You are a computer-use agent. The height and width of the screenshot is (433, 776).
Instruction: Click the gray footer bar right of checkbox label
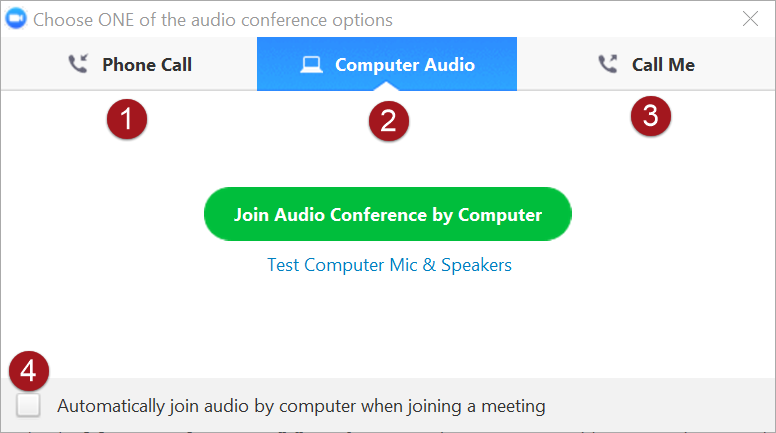point(660,405)
